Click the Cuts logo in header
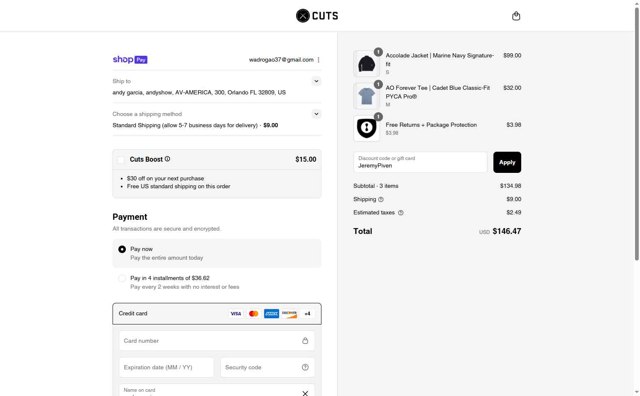This screenshot has height=396, width=640. (317, 16)
